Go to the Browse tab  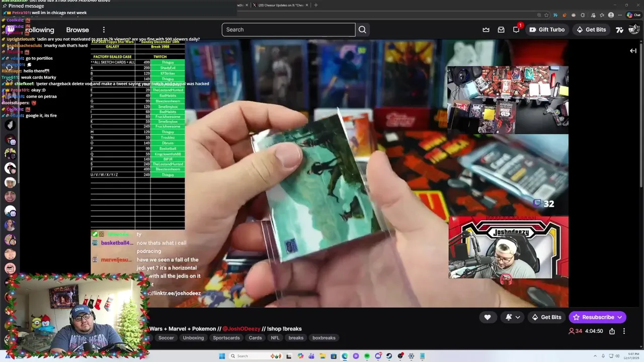[77, 30]
